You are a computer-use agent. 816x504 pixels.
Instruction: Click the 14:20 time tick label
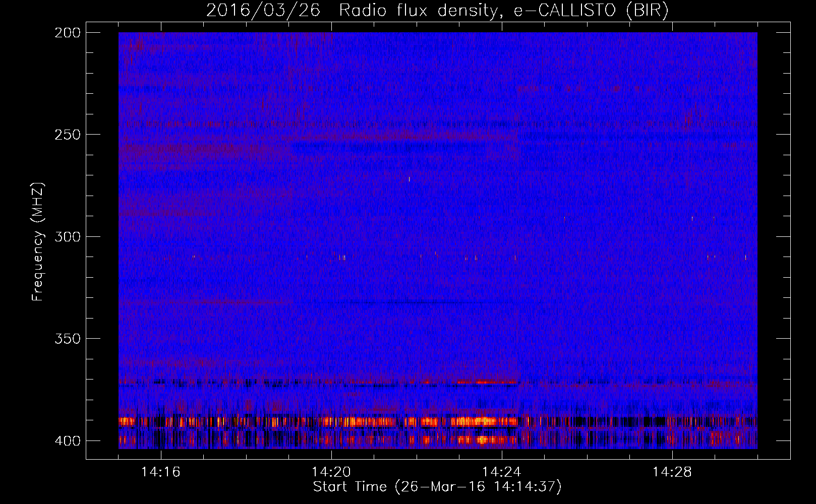[x=331, y=472]
